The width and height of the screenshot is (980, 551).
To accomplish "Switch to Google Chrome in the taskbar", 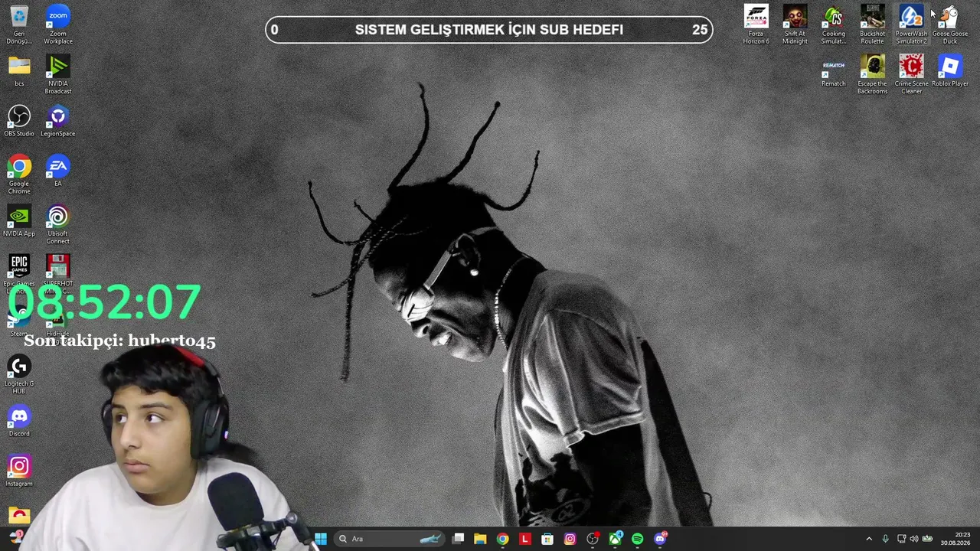I will click(x=502, y=539).
